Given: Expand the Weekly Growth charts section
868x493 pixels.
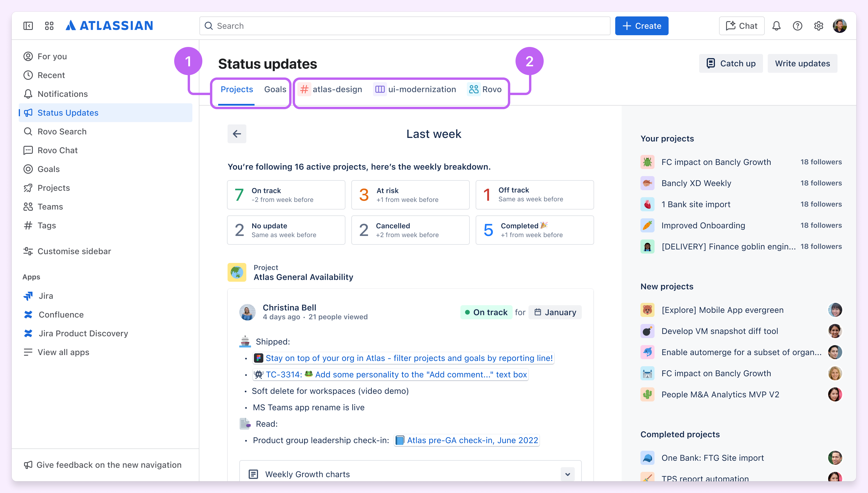Looking at the screenshot, I should pyautogui.click(x=568, y=474).
